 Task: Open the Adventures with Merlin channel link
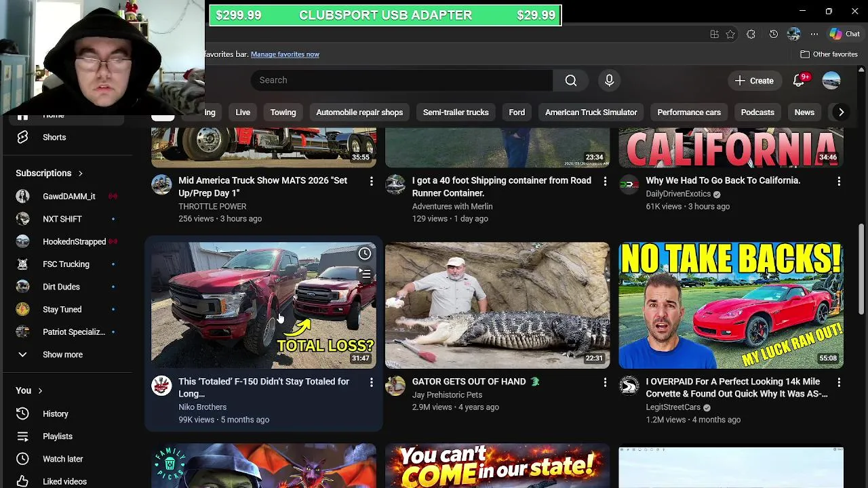(452, 207)
